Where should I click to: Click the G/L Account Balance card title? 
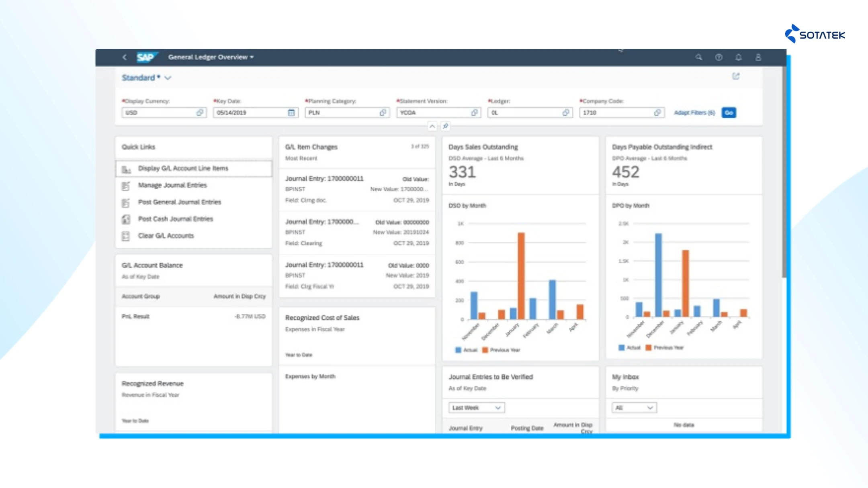click(x=152, y=265)
